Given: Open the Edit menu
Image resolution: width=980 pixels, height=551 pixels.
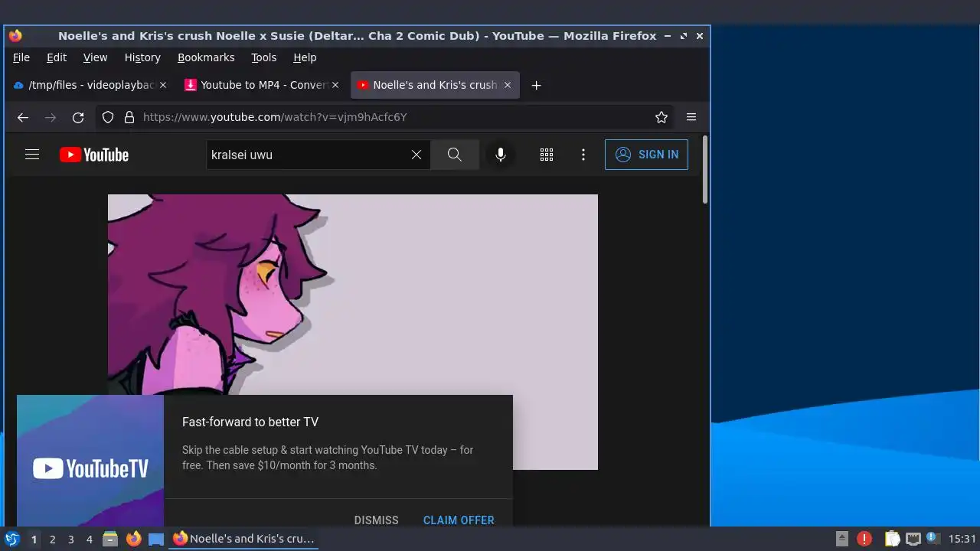Looking at the screenshot, I should click(57, 57).
